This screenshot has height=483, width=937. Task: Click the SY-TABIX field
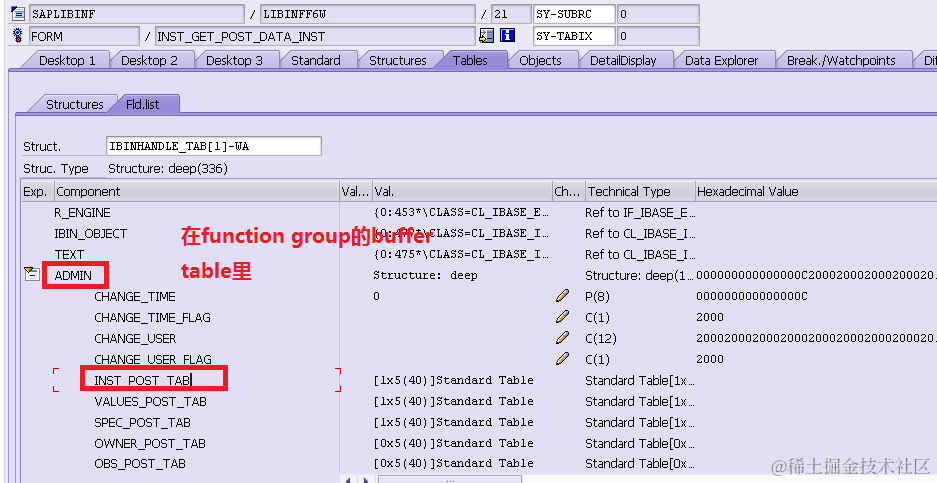coord(574,36)
